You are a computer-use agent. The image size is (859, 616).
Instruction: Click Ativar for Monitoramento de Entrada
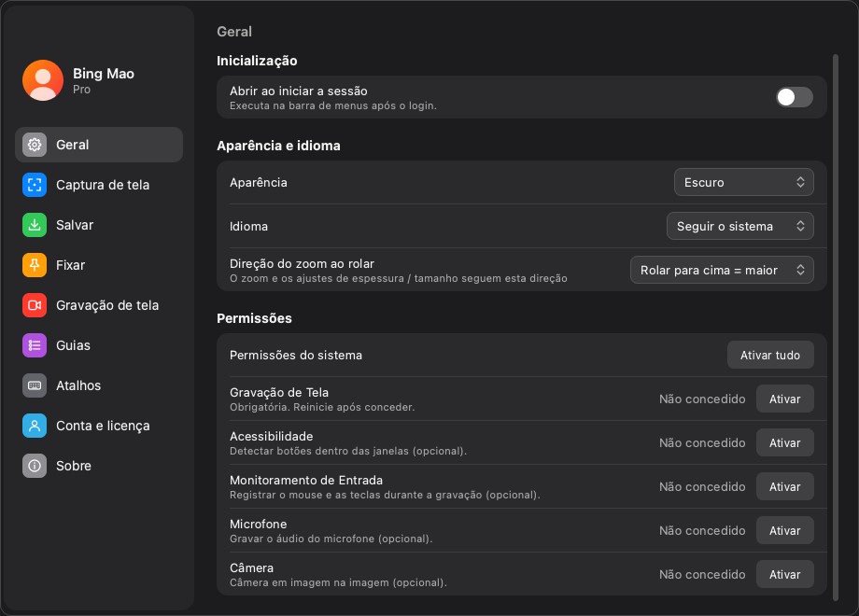pos(784,487)
